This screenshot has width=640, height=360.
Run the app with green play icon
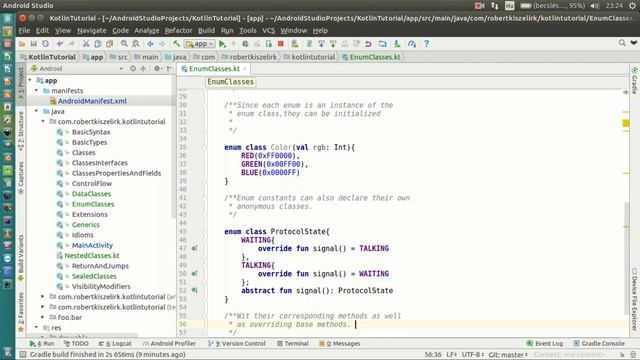click(x=222, y=44)
